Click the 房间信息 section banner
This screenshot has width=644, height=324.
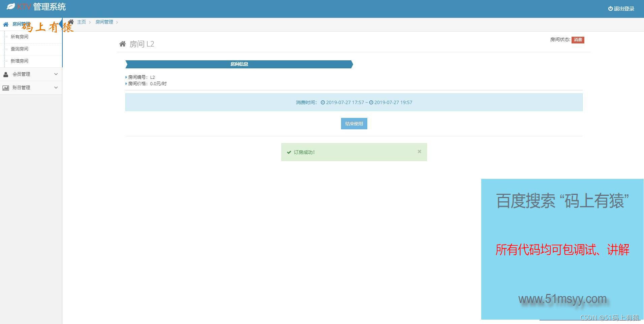click(x=239, y=64)
